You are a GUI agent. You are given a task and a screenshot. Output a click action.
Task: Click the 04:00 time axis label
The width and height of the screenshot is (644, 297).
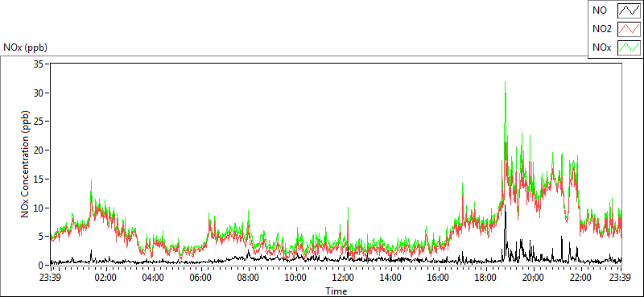(154, 277)
